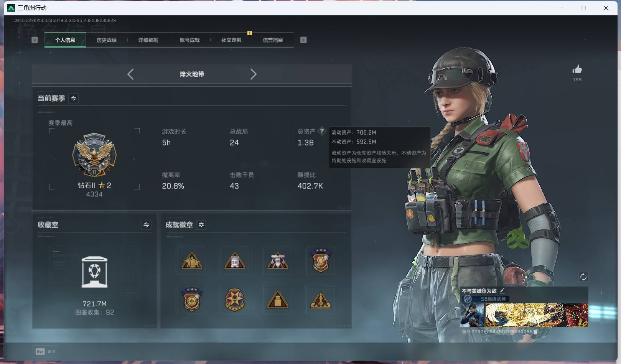Click the 烽火地带 mode title
Screen dimensions: 621x364
[x=192, y=74]
